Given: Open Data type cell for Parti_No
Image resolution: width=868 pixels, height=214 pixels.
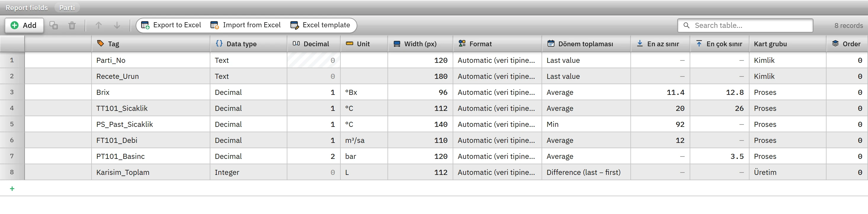Looking at the screenshot, I should point(249,60).
